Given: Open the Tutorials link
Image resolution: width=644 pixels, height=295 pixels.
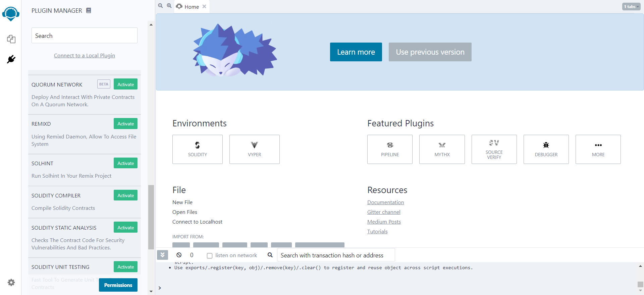Looking at the screenshot, I should pyautogui.click(x=377, y=231).
